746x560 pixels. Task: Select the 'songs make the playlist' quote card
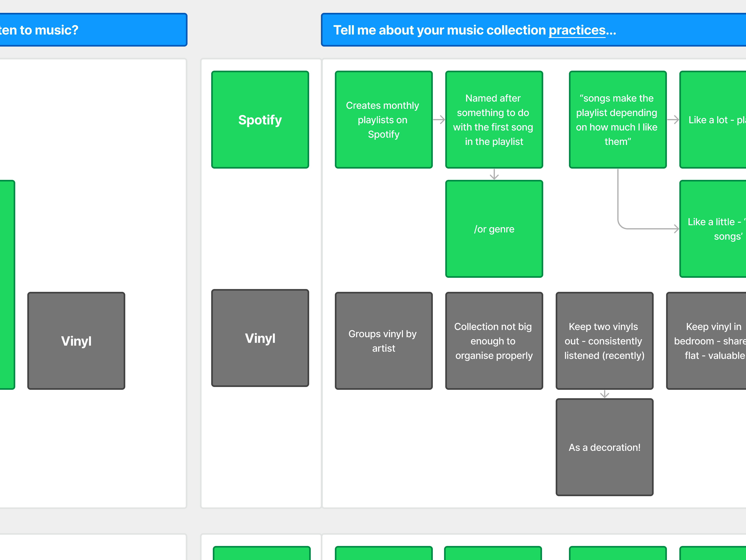(617, 119)
